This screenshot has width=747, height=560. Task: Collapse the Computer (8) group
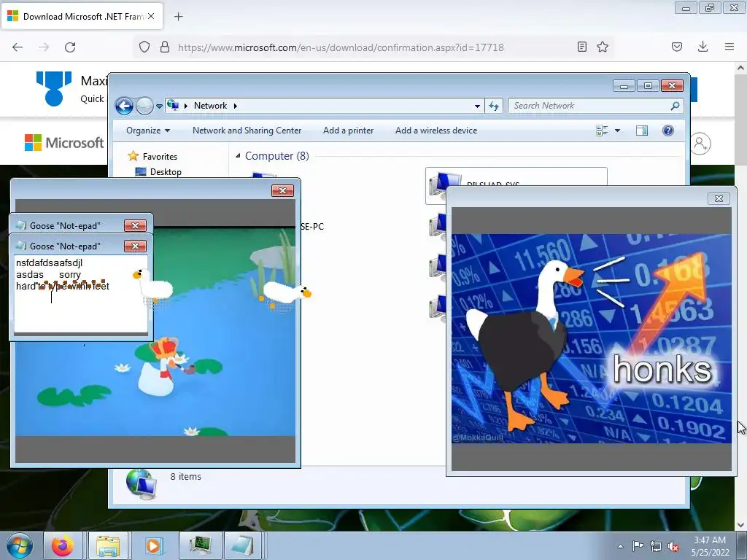click(239, 156)
